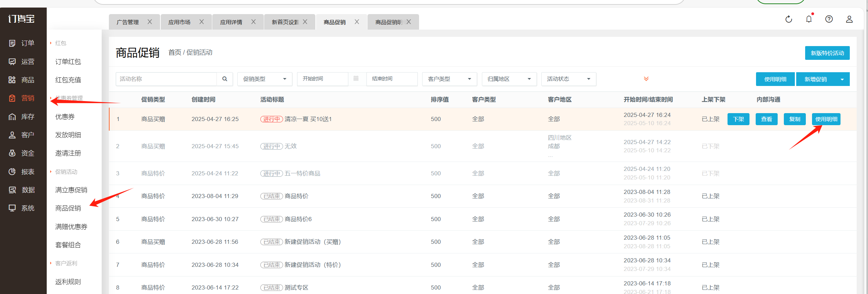Select the row titled 新建促销活动（买赠）
The image size is (868, 294).
click(x=483, y=242)
